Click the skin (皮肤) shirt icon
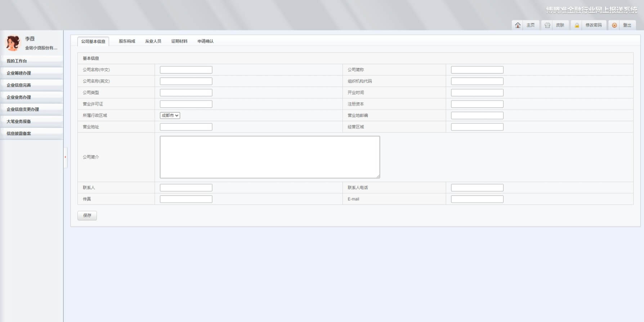 click(547, 25)
